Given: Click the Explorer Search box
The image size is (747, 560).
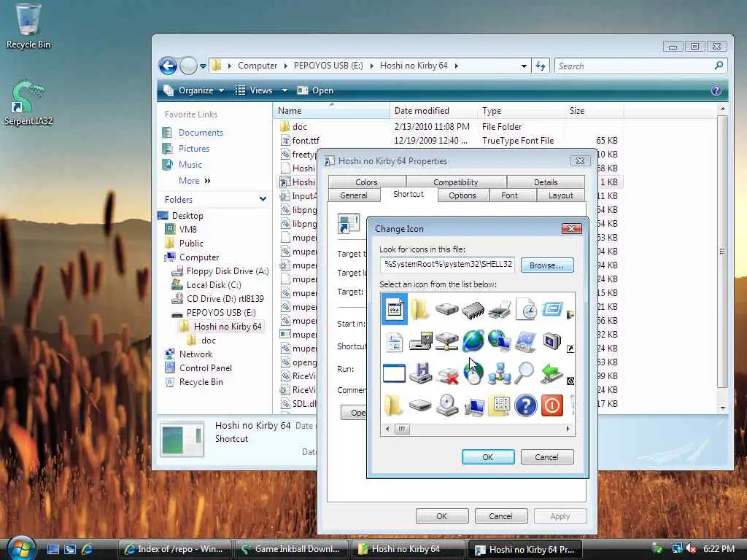Looking at the screenshot, I should 640,66.
